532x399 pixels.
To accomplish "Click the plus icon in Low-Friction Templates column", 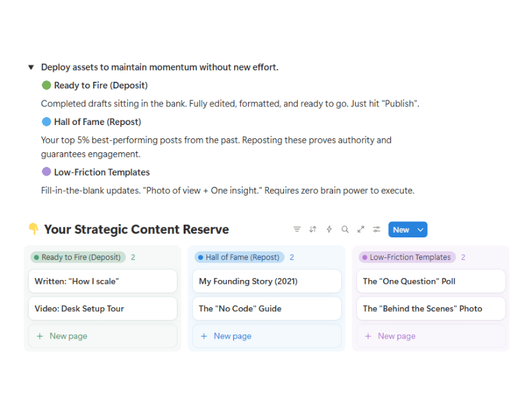I will pos(367,336).
